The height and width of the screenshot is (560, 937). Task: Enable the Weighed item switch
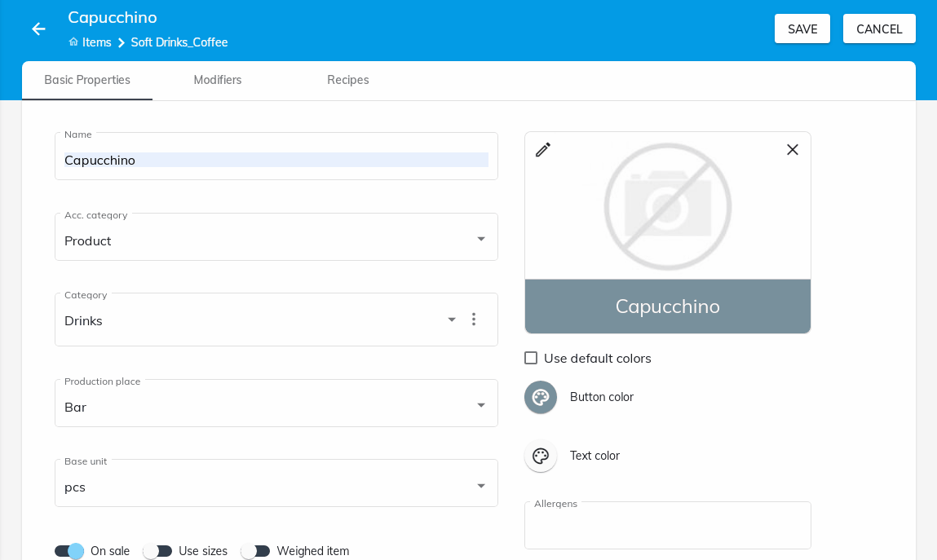tap(255, 551)
